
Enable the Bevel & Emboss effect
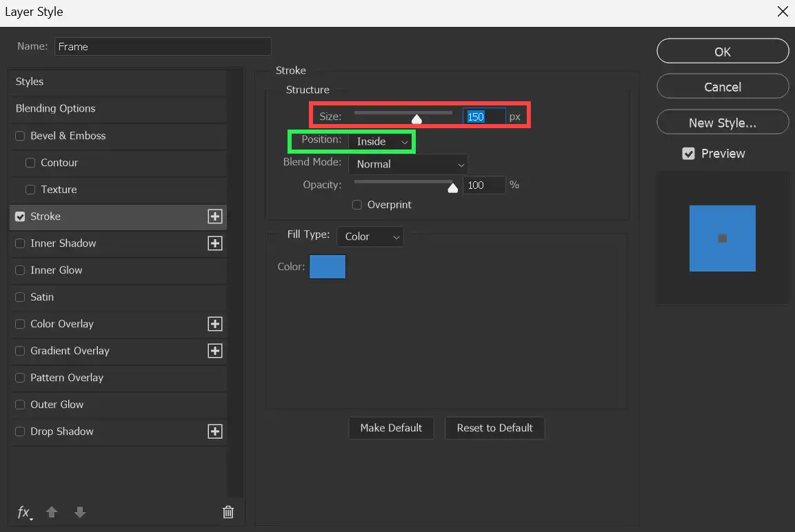(19, 136)
